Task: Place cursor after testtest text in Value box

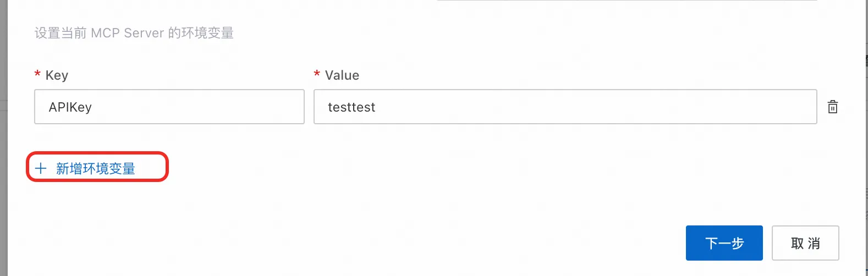Action: click(376, 107)
